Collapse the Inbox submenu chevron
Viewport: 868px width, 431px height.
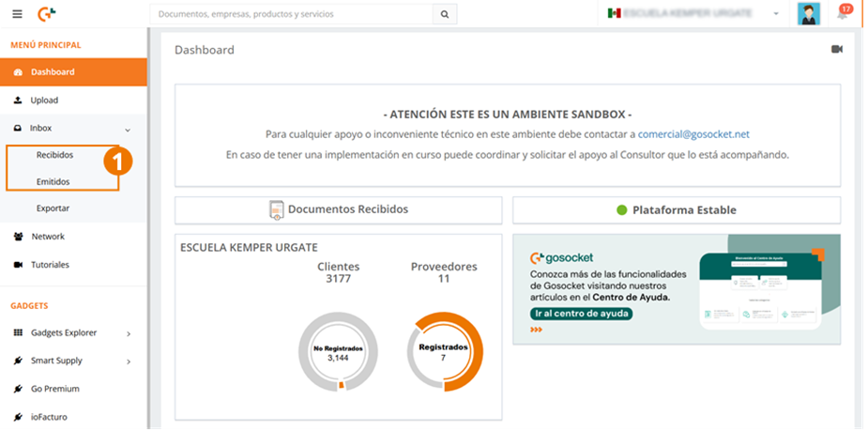128,130
